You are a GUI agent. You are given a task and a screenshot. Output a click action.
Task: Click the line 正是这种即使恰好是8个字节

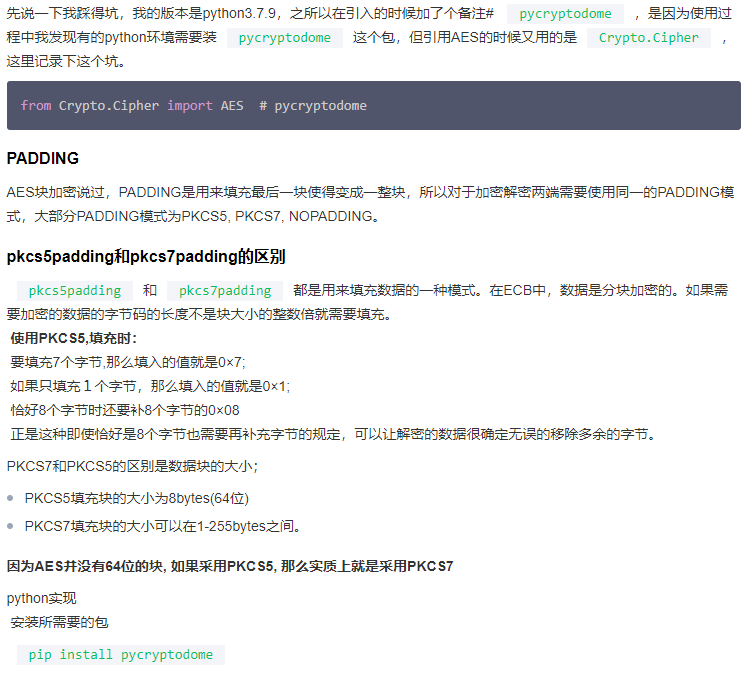(334, 434)
